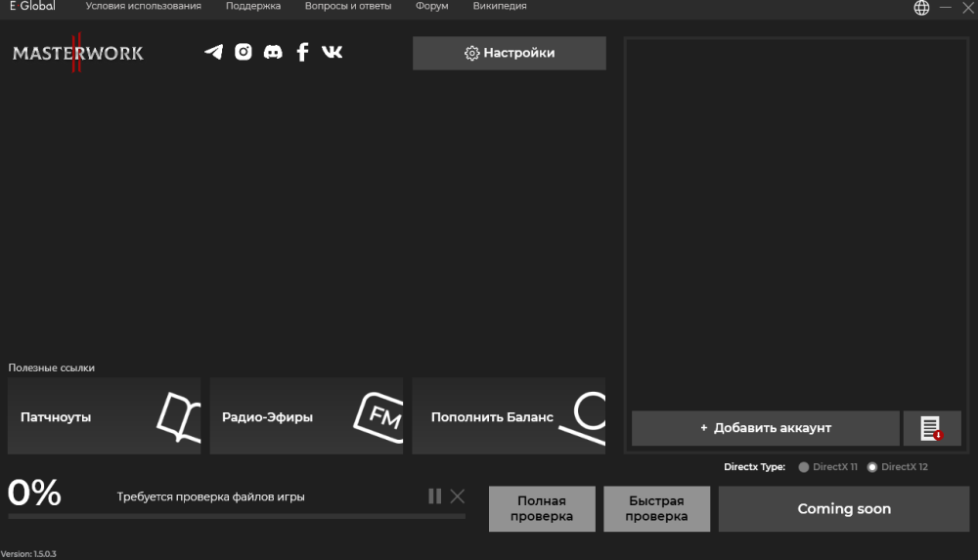Image resolution: width=978 pixels, height=560 pixels.
Task: Click the globe language selector icon
Action: point(921,8)
